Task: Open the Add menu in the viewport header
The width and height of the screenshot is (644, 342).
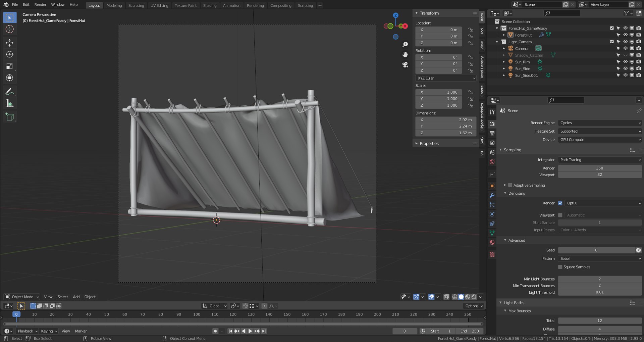Action: coord(76,297)
